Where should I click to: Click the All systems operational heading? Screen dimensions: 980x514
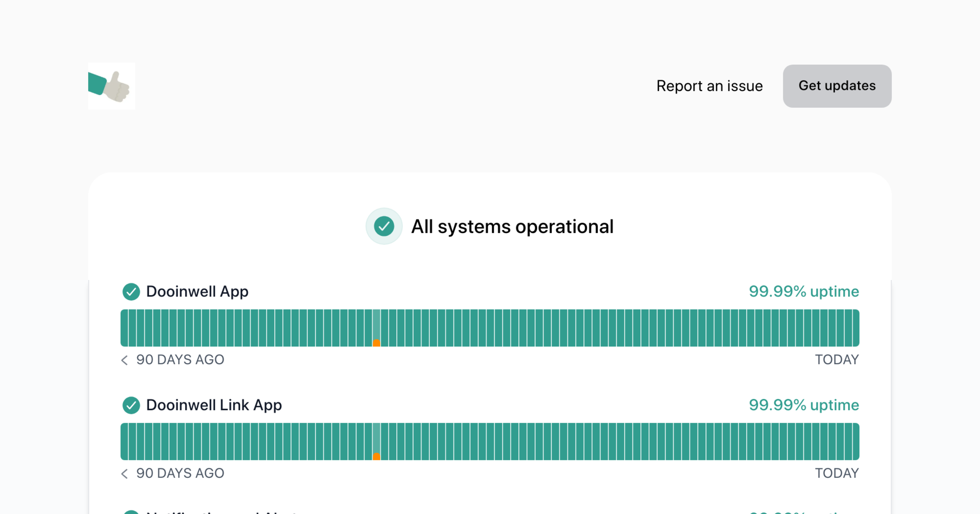tap(512, 226)
